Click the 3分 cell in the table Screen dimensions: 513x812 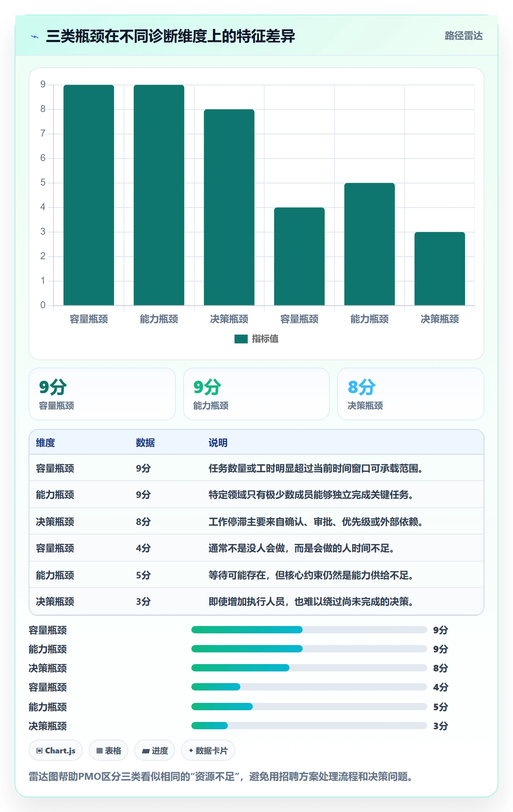pos(143,601)
